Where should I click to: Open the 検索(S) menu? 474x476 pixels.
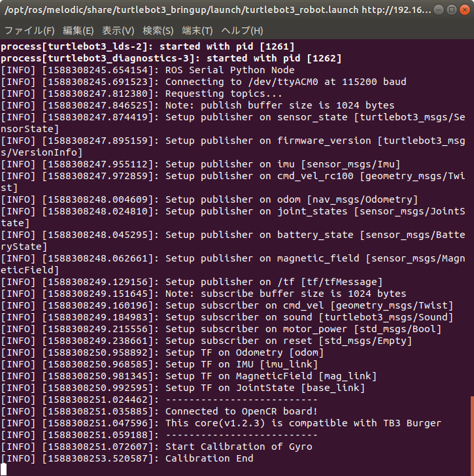(x=158, y=31)
